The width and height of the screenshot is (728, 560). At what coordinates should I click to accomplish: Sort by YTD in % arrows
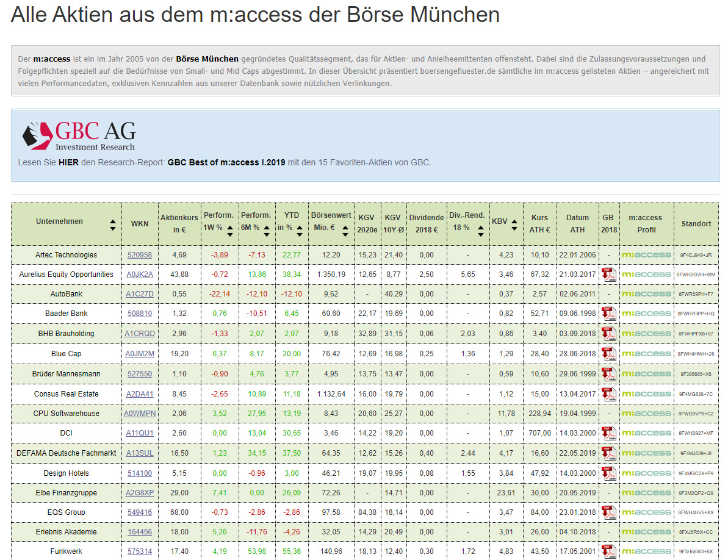pos(300,231)
